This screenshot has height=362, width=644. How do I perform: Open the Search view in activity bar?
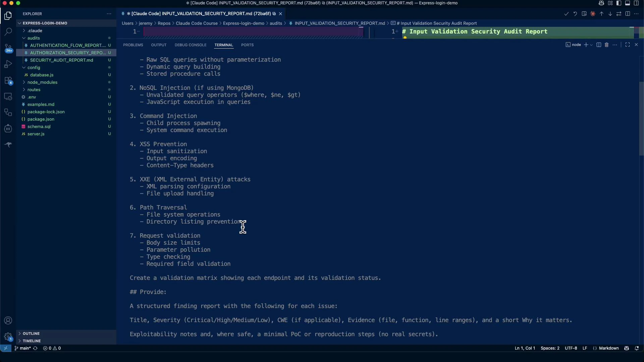8,32
